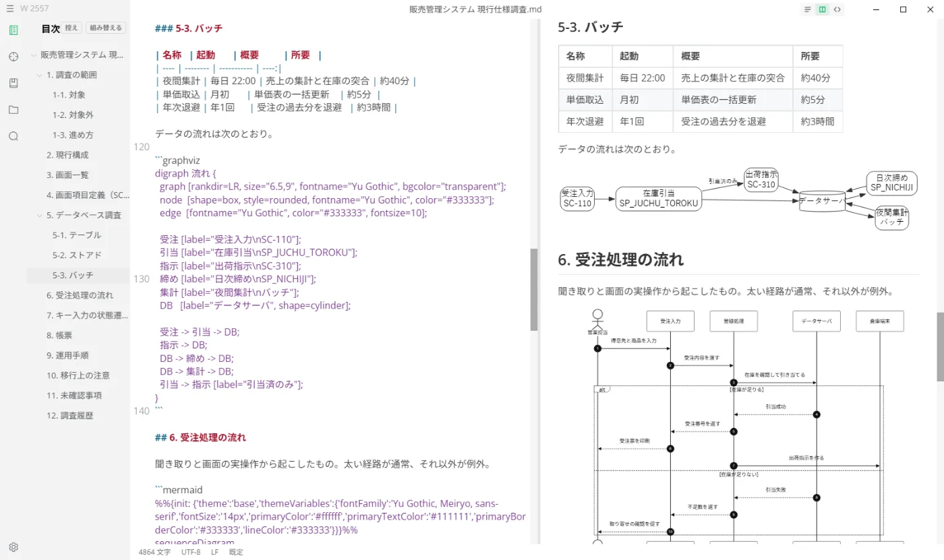Click the 組み替える button

(x=105, y=28)
